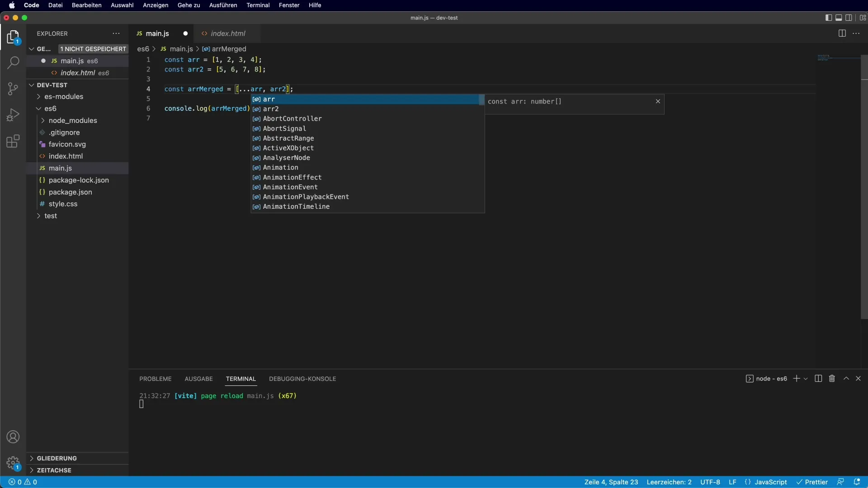Click the errors and warnings status indicator

pos(23,482)
